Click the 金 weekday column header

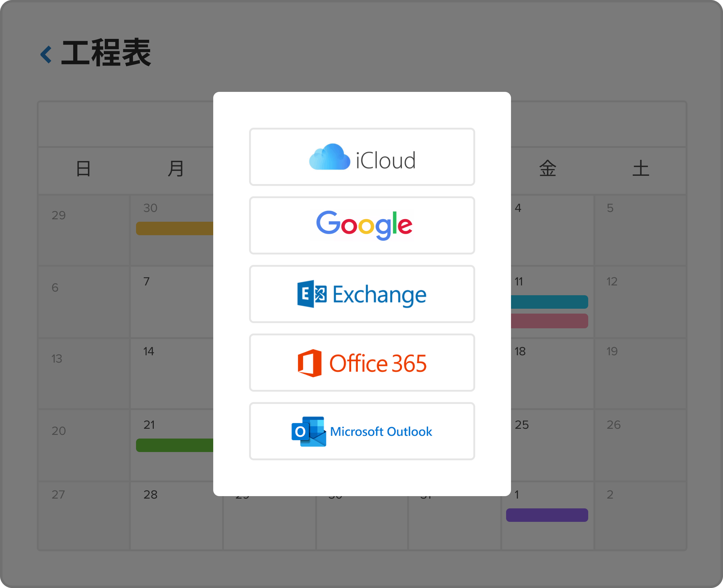coord(547,168)
